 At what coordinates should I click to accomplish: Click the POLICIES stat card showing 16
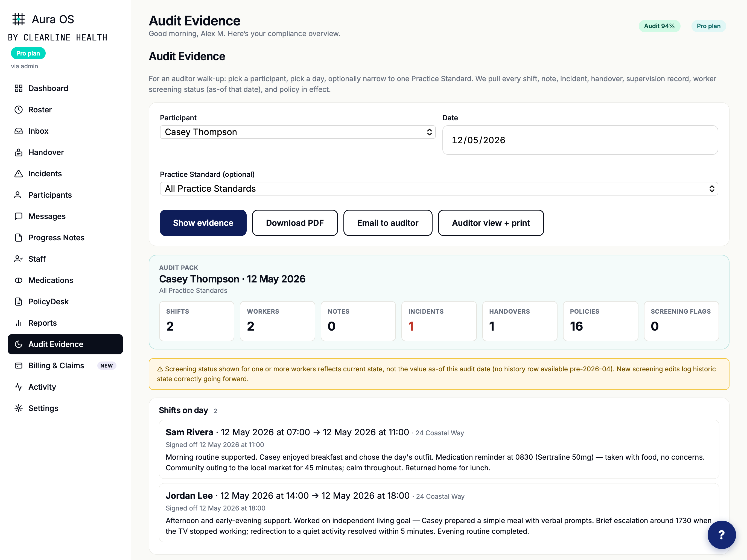click(x=600, y=321)
